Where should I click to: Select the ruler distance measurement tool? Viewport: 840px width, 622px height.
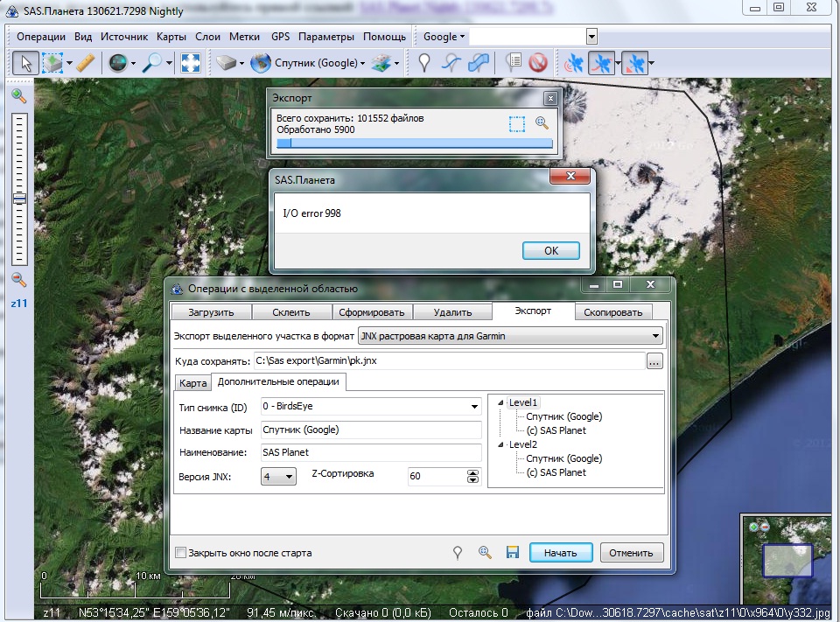[85, 63]
